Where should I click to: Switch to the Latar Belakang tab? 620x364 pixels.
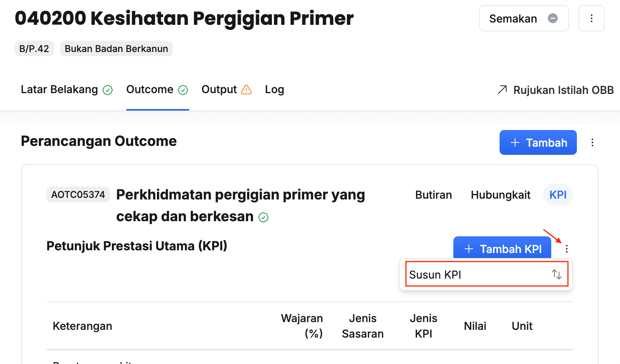click(59, 90)
